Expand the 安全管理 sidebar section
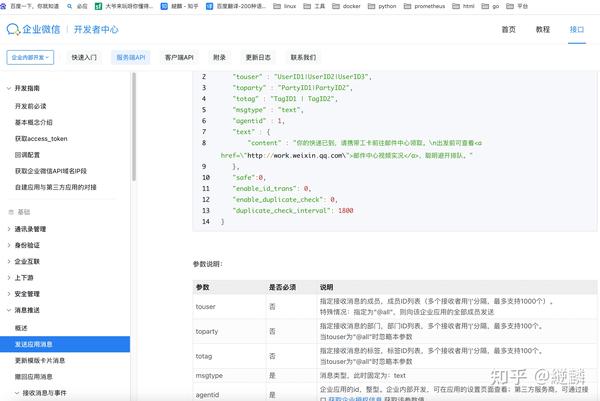This screenshot has height=401, width=600. pos(8,294)
